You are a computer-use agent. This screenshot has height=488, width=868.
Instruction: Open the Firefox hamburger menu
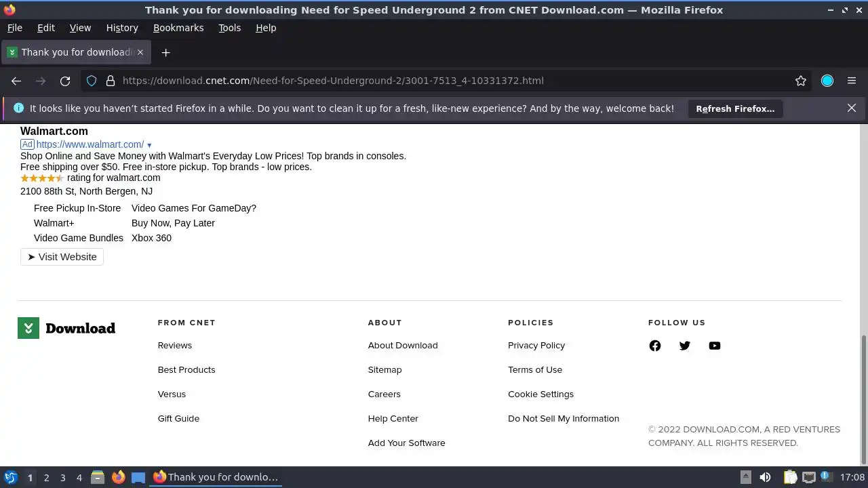[x=852, y=81]
